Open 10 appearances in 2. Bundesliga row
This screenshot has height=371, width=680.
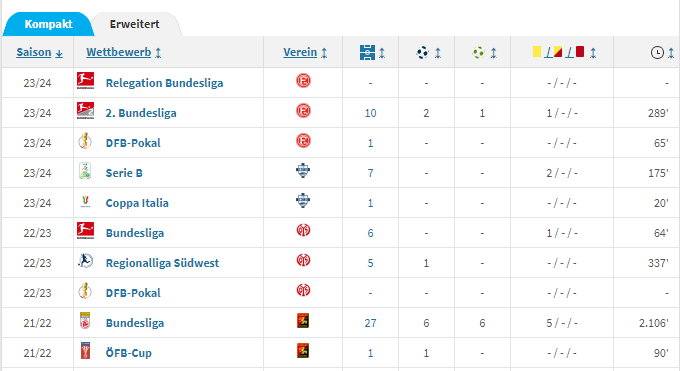pyautogui.click(x=370, y=113)
